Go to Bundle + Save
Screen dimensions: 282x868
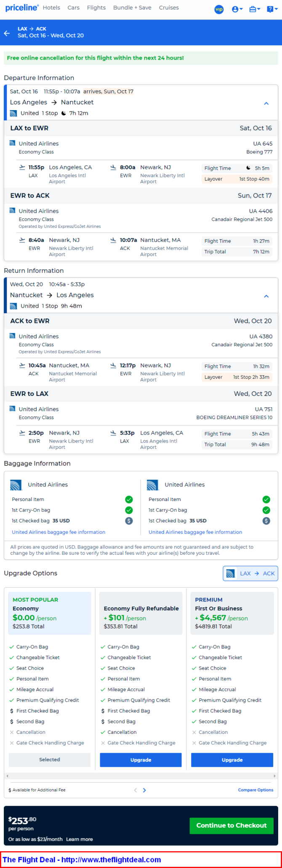pyautogui.click(x=132, y=8)
